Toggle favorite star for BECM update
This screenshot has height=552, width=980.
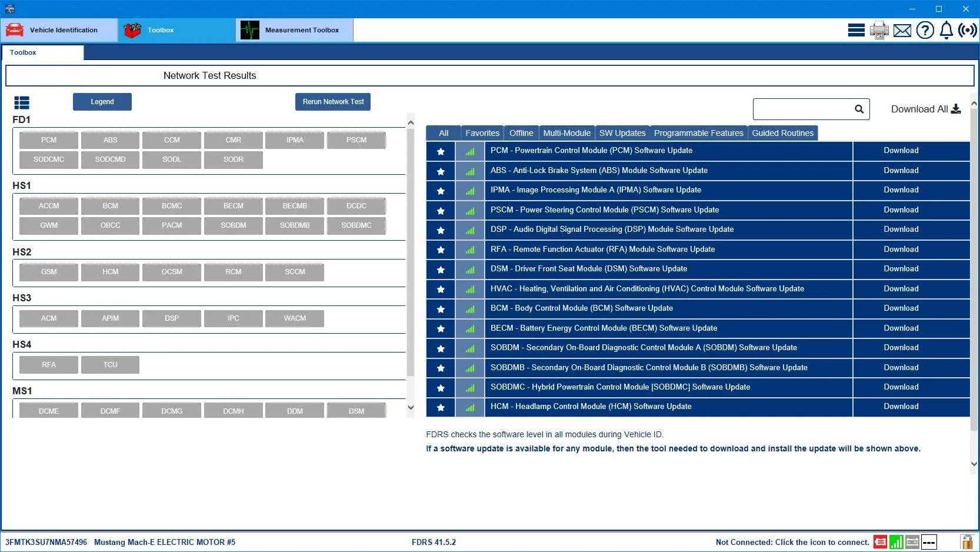(441, 329)
